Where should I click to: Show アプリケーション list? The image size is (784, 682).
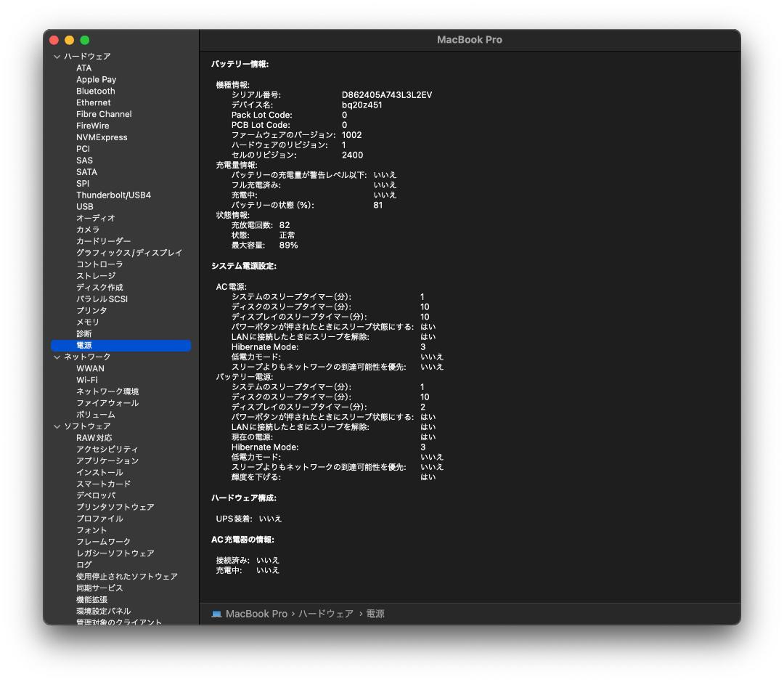pyautogui.click(x=107, y=460)
